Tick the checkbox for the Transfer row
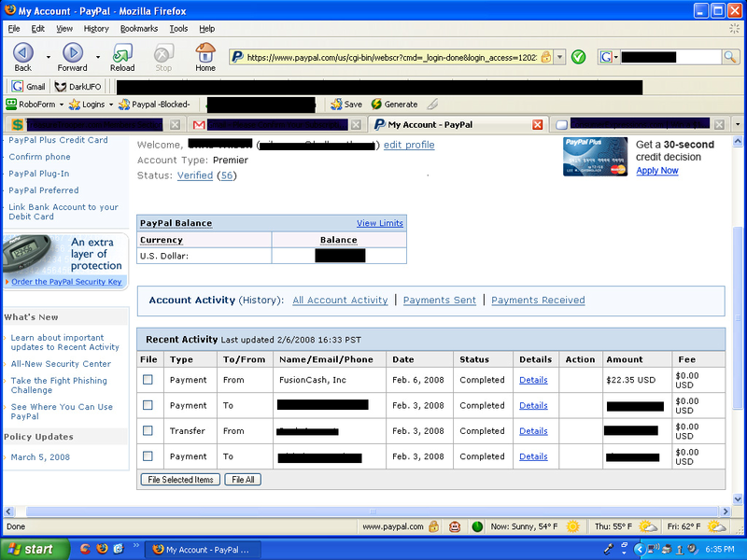Image resolution: width=747 pixels, height=560 pixels. (148, 431)
